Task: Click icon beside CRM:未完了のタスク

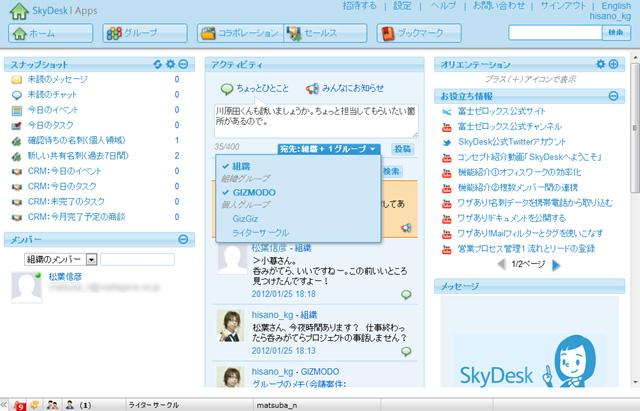Action: [17, 202]
